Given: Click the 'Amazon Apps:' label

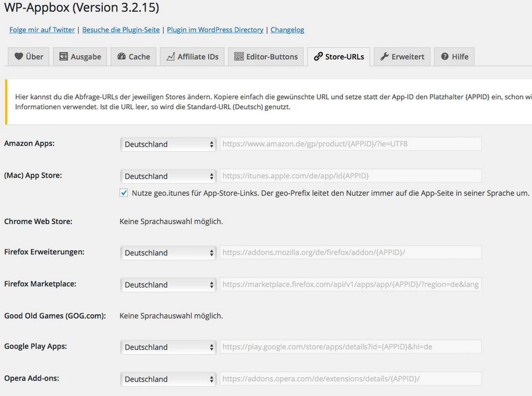Looking at the screenshot, I should (x=29, y=144).
